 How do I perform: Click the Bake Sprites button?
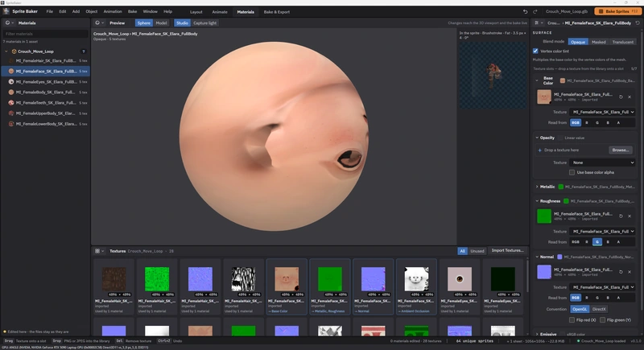pos(617,11)
